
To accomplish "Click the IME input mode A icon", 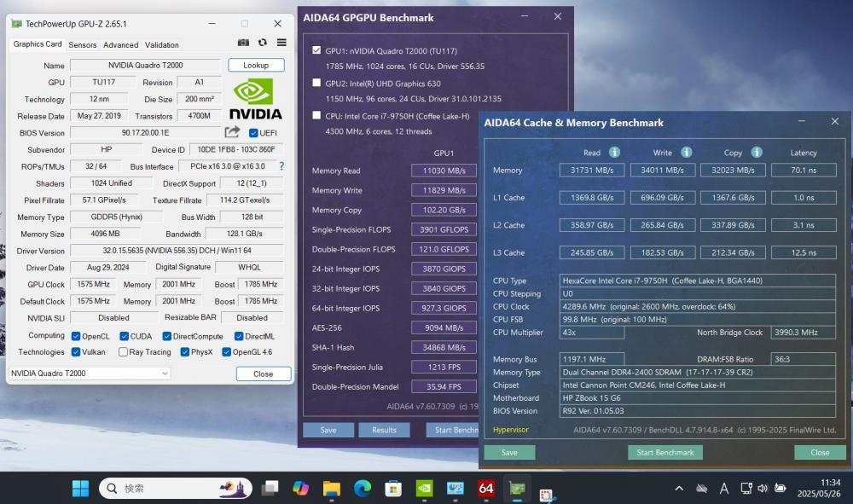I will click(724, 489).
